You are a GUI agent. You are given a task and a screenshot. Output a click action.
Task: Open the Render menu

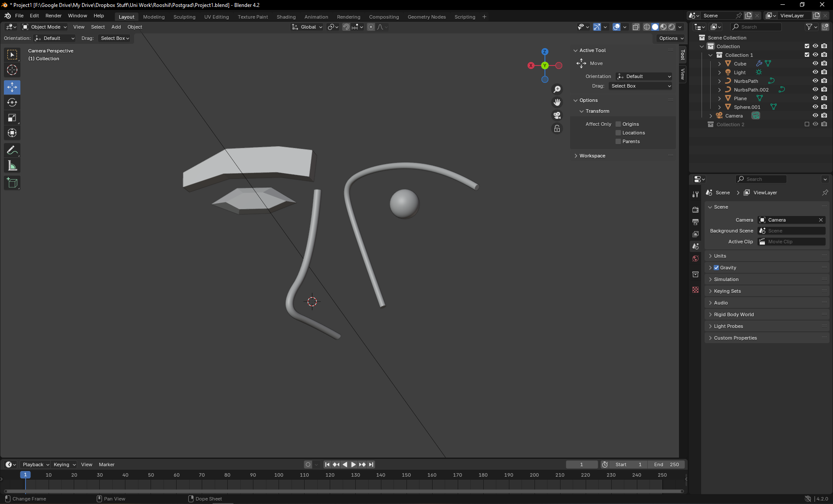[53, 16]
